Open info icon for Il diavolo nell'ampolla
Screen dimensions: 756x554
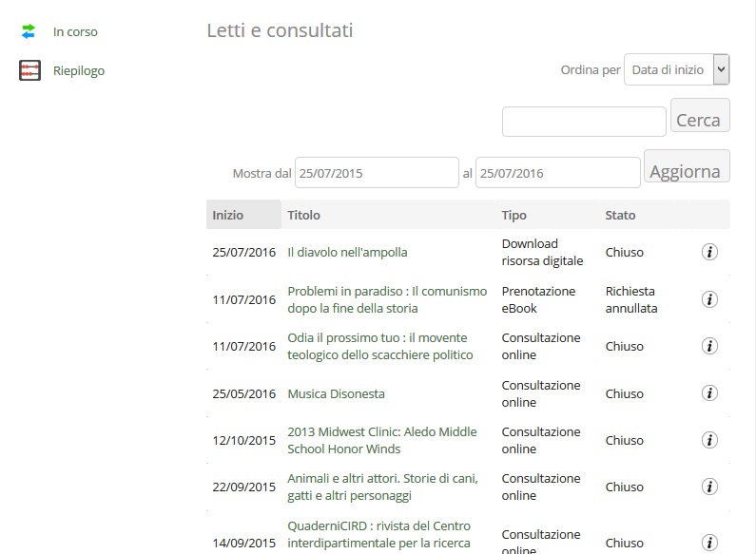[x=708, y=252]
